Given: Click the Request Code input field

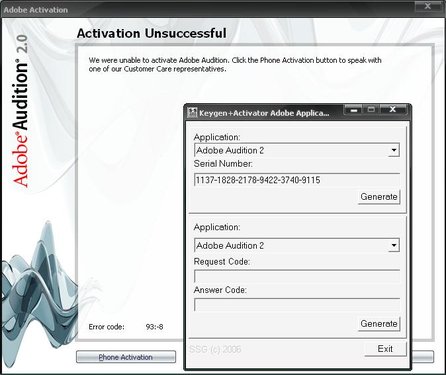Looking at the screenshot, I should [297, 276].
